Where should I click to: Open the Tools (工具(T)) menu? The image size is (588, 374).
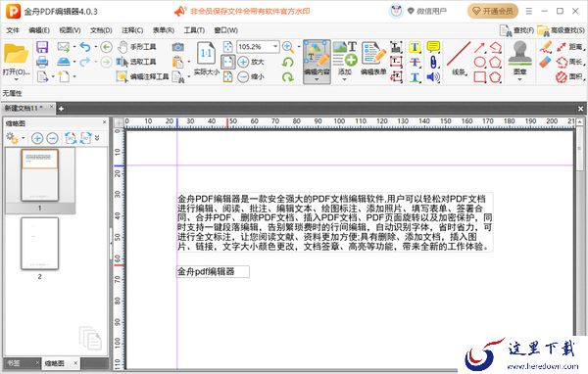(194, 30)
